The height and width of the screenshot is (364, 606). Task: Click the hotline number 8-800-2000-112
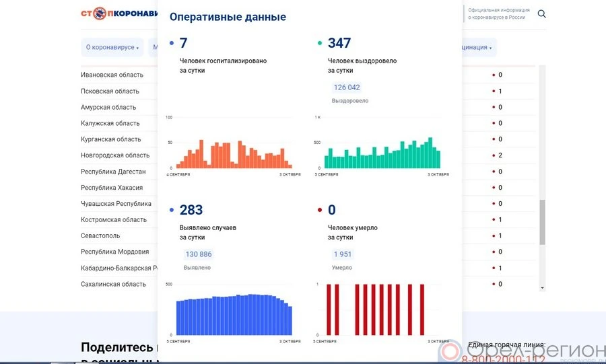click(x=503, y=359)
